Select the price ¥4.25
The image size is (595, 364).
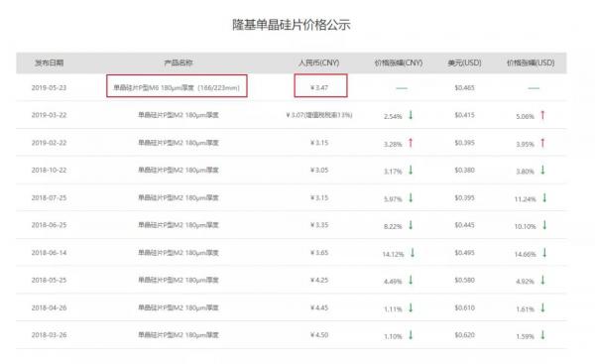pos(319,280)
